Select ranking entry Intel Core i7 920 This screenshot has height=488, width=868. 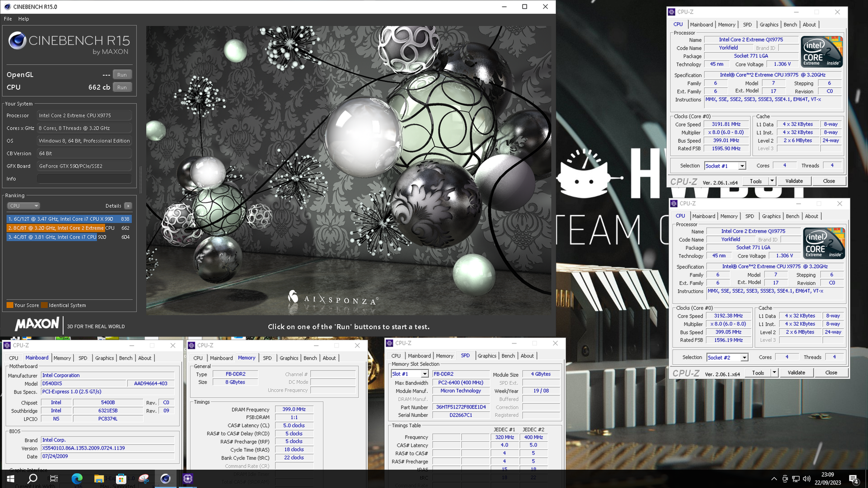click(69, 237)
